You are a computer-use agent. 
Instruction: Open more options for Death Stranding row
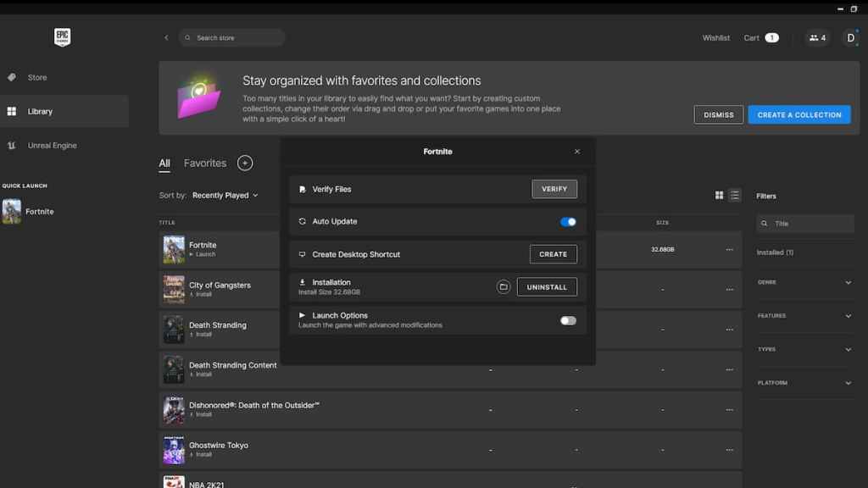point(729,330)
